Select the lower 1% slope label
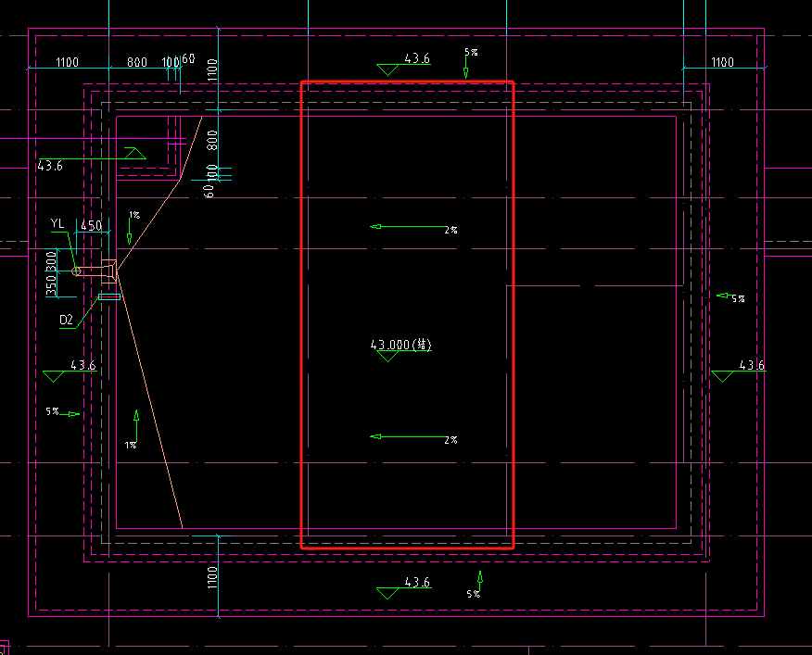This screenshot has width=812, height=655. (131, 445)
